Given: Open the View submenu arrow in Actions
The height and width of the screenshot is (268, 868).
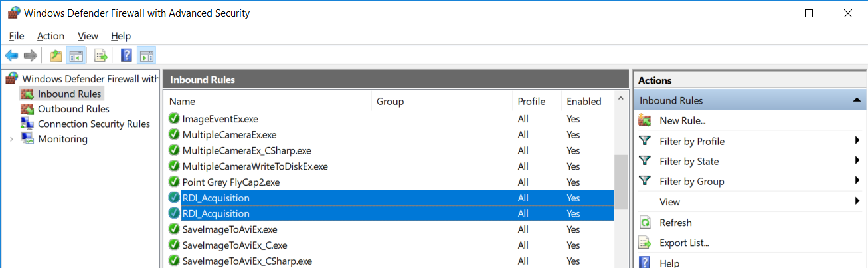Looking at the screenshot, I should click(857, 201).
